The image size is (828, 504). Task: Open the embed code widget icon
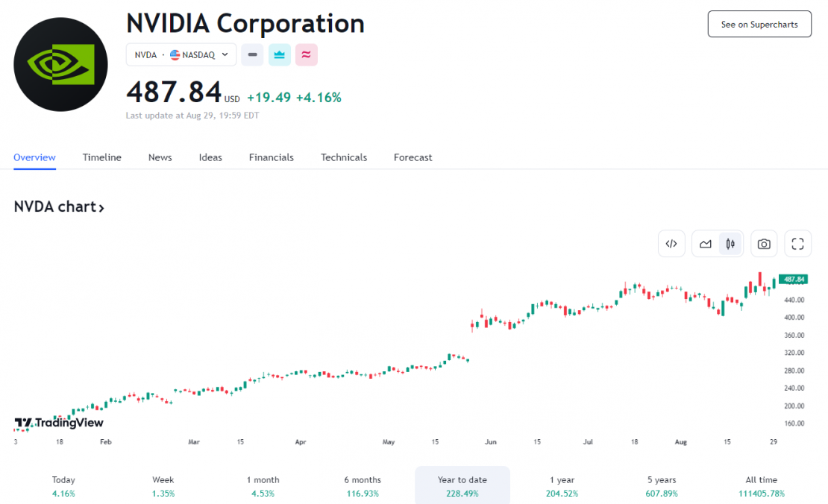pyautogui.click(x=671, y=244)
